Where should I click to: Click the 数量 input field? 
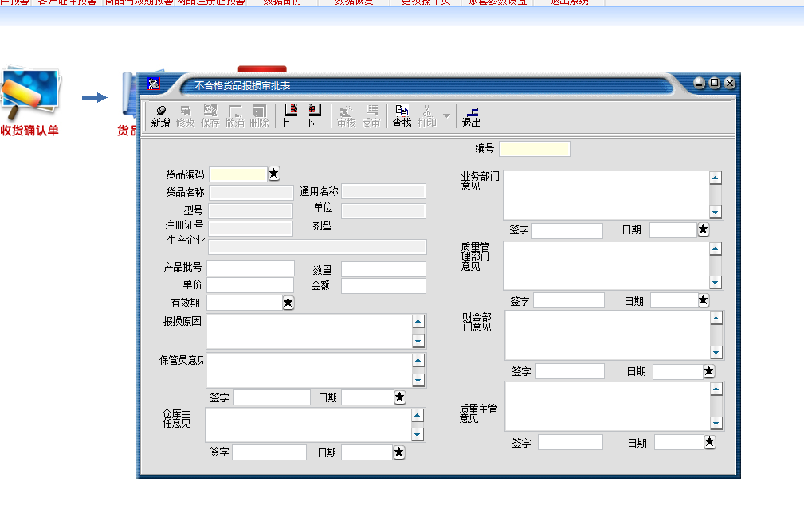[x=383, y=269]
